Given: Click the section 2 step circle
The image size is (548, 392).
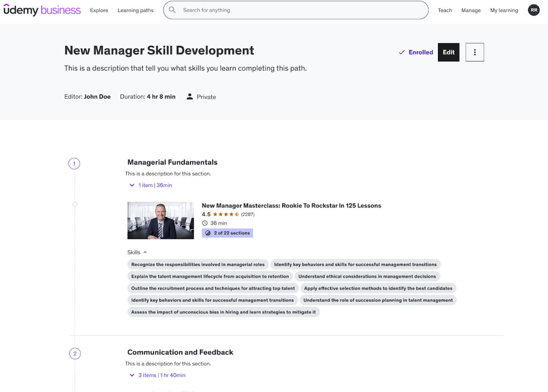Looking at the screenshot, I should coord(75,354).
